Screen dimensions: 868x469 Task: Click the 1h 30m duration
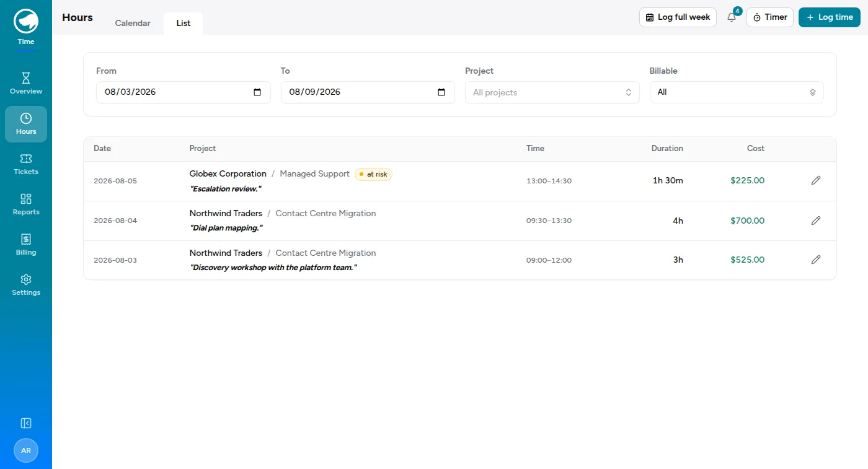point(668,181)
